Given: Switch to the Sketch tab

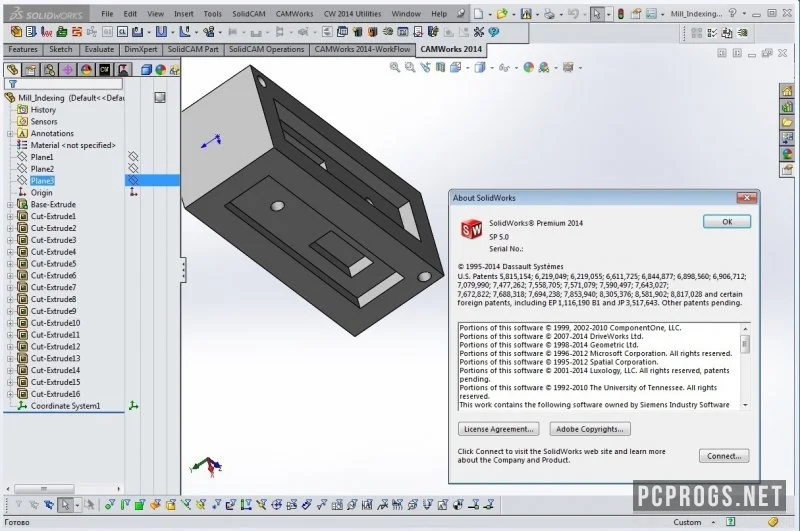Looking at the screenshot, I should tap(61, 49).
